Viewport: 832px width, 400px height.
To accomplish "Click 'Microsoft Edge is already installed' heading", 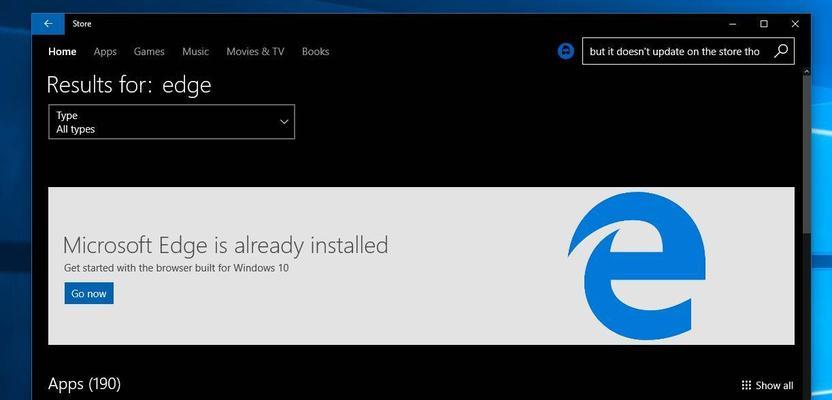I will point(225,246).
